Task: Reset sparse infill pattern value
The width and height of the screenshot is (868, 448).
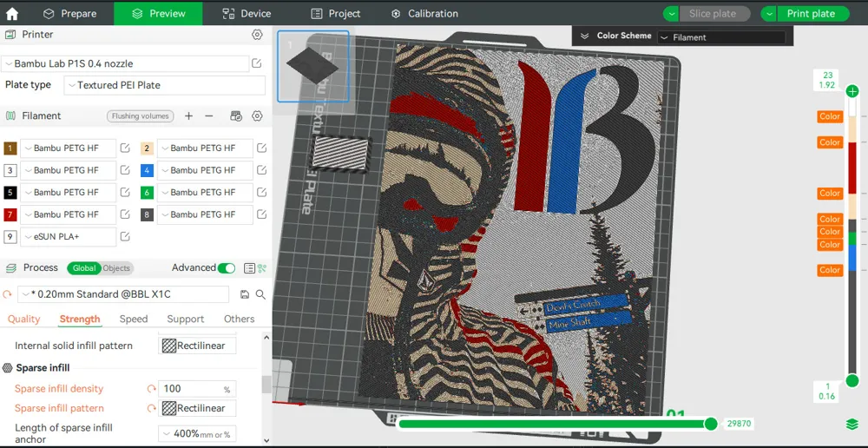Action: coord(151,408)
